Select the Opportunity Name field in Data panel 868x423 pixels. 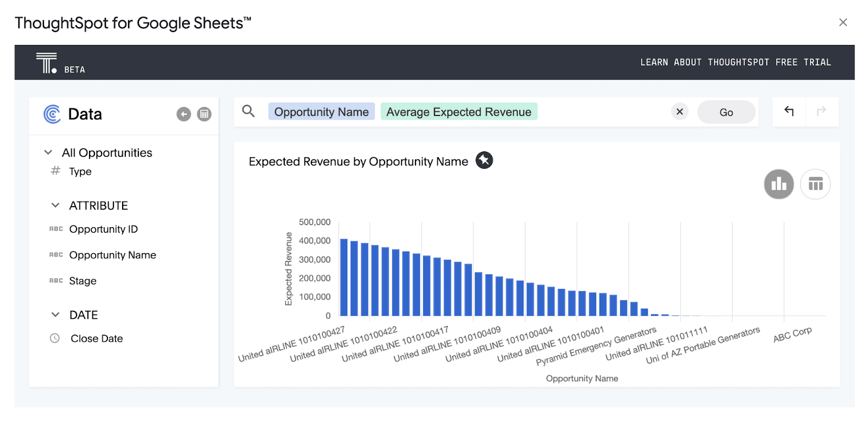click(x=113, y=255)
